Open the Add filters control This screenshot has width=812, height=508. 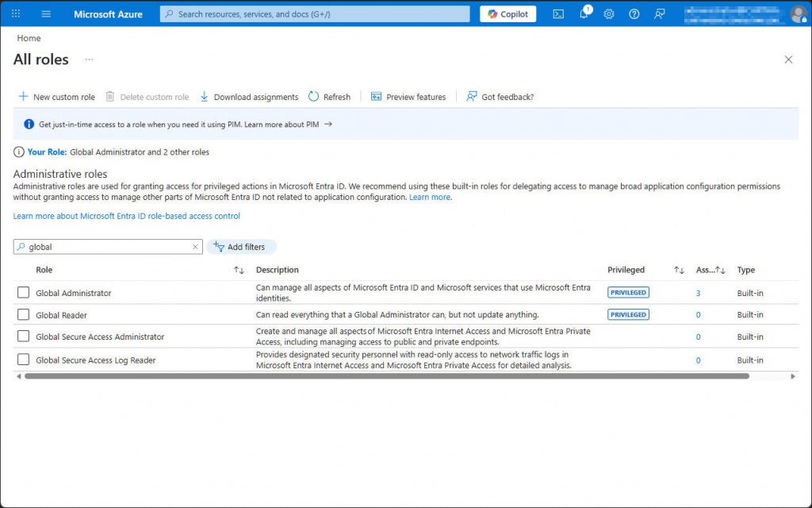pyautogui.click(x=241, y=247)
